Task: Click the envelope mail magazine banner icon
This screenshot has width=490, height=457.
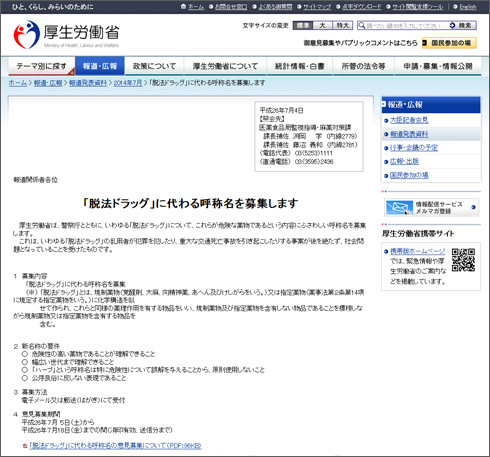Action: tap(399, 208)
